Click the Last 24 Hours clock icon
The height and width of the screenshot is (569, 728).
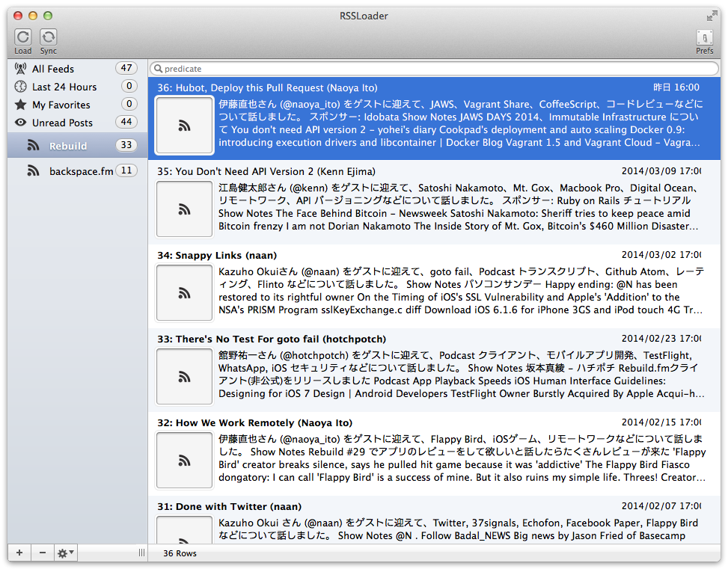tap(20, 86)
